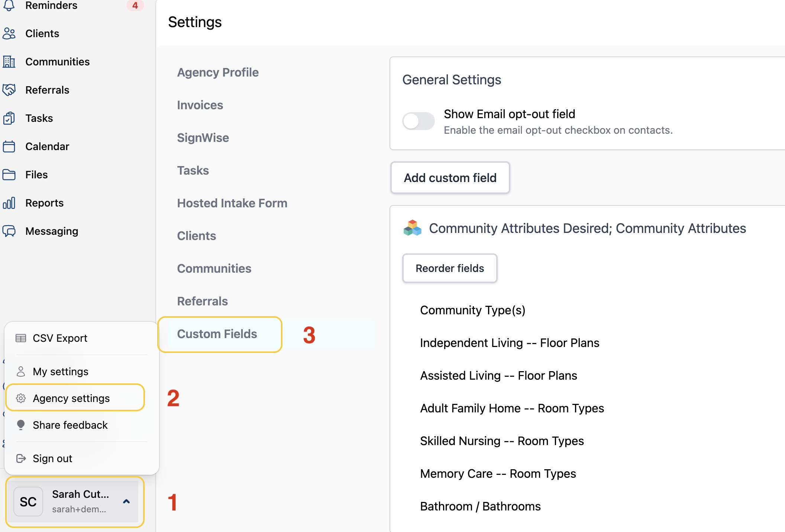The image size is (785, 532).
Task: Open the Memory Care -- Room Types field
Action: click(x=498, y=474)
